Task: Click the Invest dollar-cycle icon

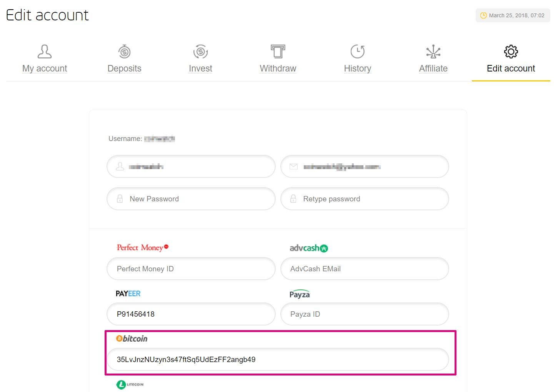Action: pyautogui.click(x=200, y=51)
